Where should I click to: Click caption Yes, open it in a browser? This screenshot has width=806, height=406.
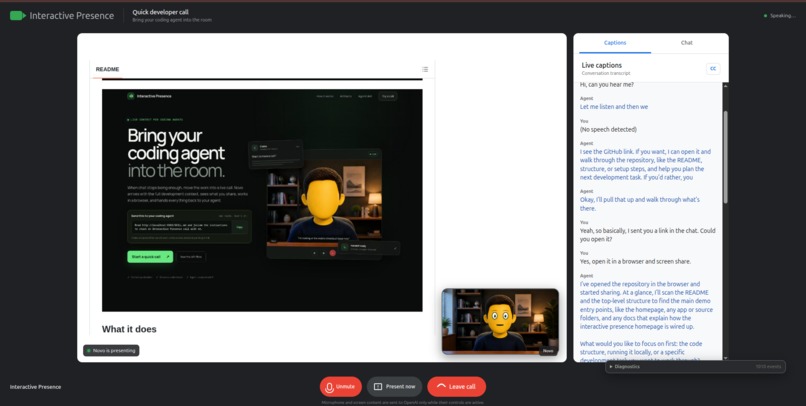pos(635,262)
